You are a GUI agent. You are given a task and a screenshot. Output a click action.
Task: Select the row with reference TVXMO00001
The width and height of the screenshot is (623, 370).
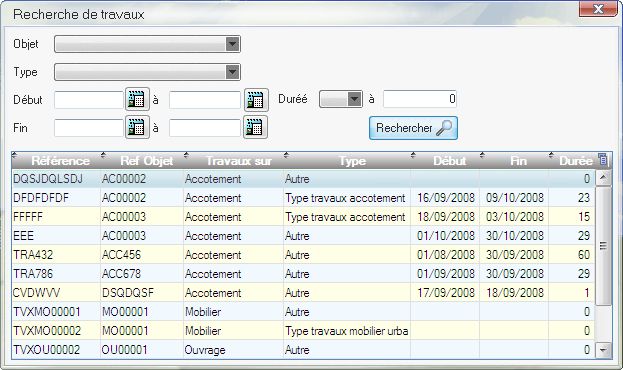[x=303, y=312]
